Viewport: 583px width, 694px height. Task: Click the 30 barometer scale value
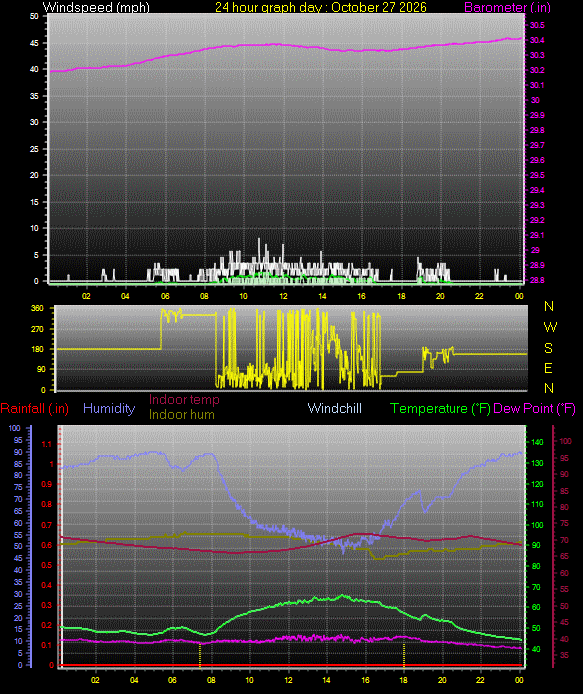(x=535, y=100)
